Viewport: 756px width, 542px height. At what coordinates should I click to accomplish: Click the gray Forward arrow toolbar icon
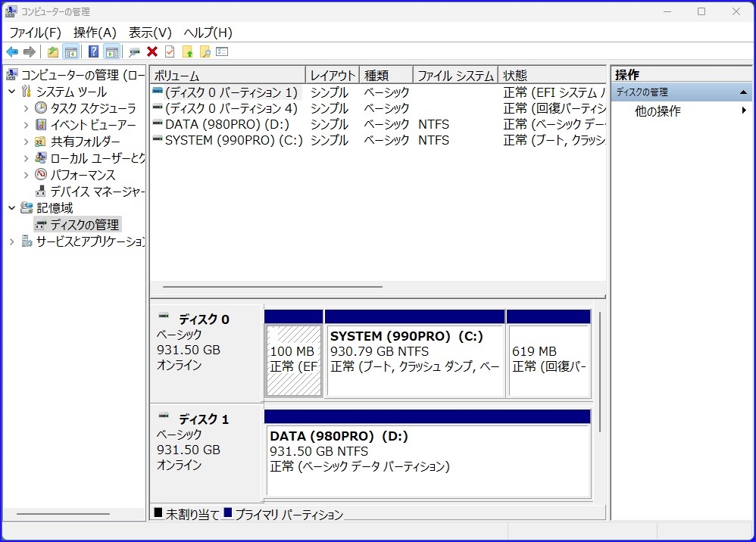tap(30, 51)
